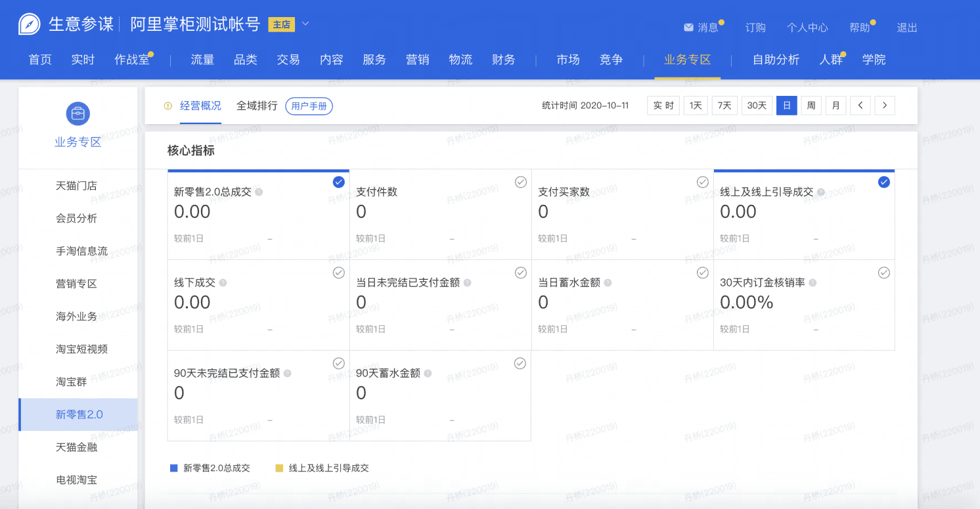Click info icon beside 当日蓄水金额

tap(608, 283)
